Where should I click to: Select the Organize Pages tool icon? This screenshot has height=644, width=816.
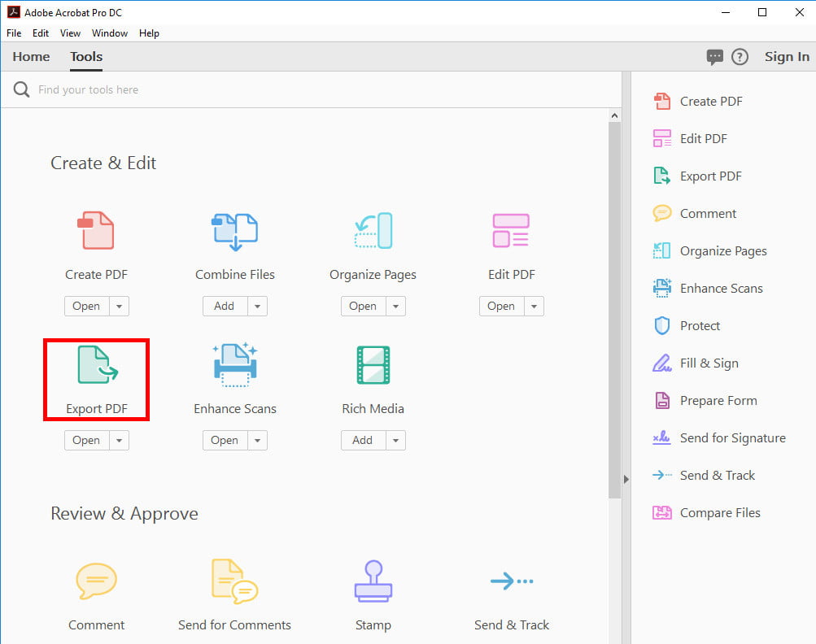click(373, 230)
